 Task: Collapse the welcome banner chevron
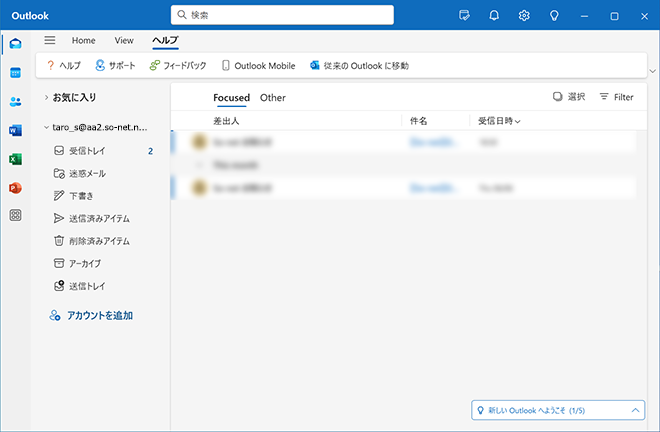(x=636, y=411)
